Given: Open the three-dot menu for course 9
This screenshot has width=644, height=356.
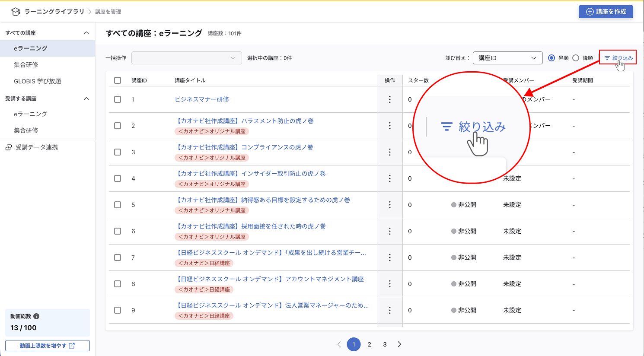Looking at the screenshot, I should pos(390,310).
